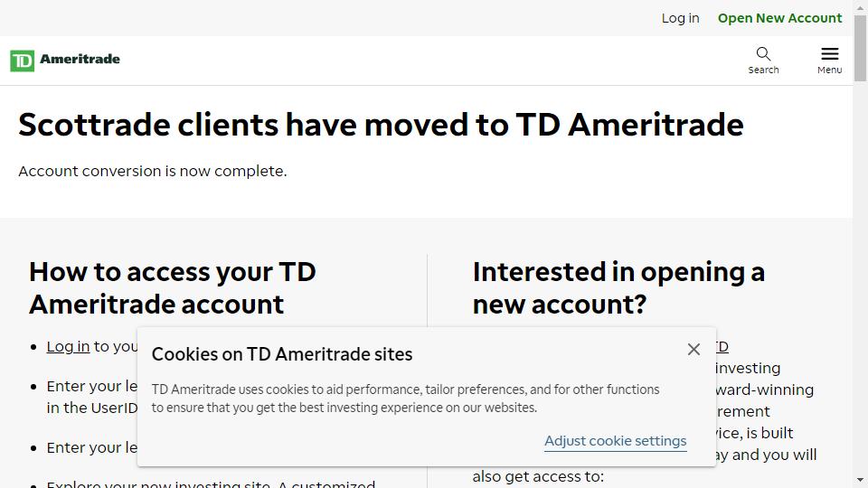The image size is (868, 488).
Task: Click the TD Ameritrade logo
Action: 65,60
